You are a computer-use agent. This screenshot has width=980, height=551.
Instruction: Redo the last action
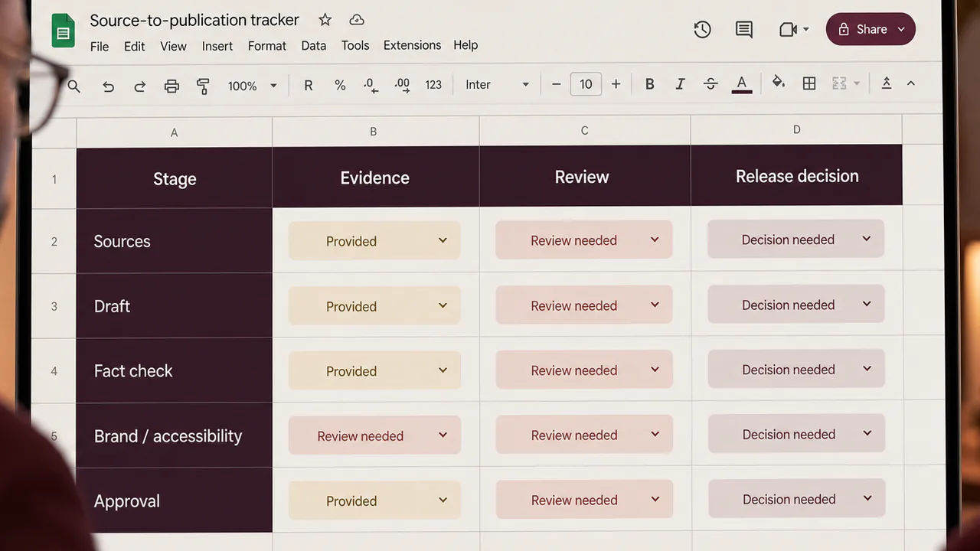tap(139, 86)
